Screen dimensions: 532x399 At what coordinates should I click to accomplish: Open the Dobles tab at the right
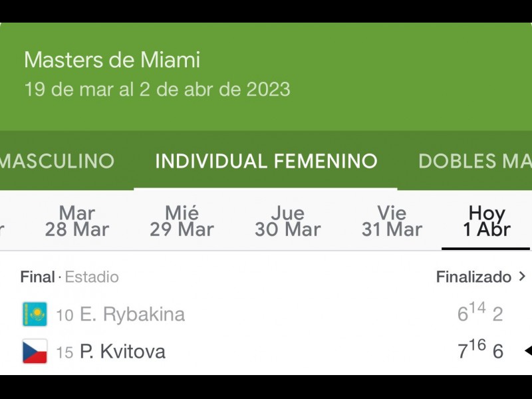click(474, 161)
